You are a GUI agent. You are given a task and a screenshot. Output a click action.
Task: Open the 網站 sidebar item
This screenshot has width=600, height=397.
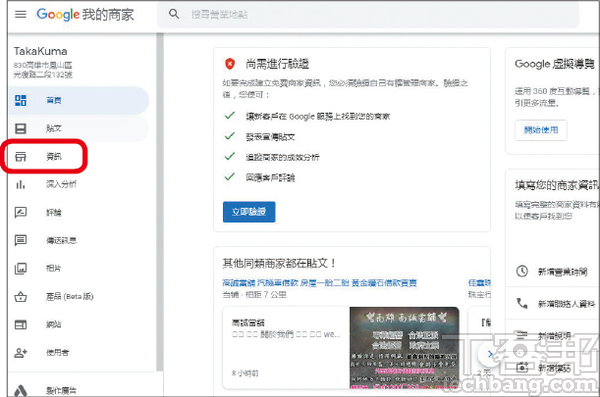tap(78, 324)
